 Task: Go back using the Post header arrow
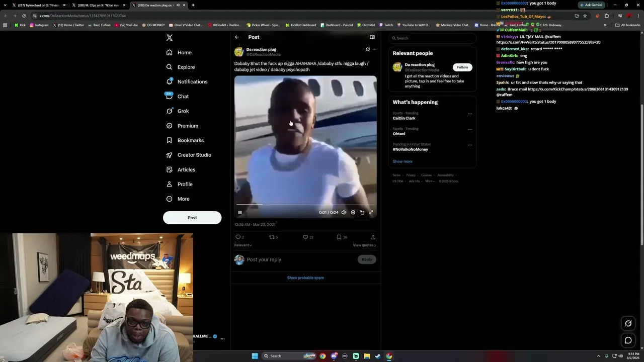pyautogui.click(x=237, y=37)
